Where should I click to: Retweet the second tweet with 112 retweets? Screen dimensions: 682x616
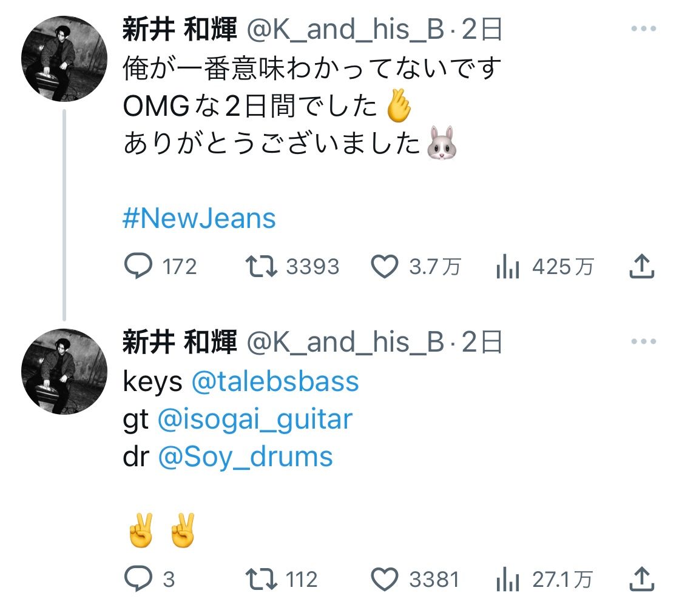coord(262,580)
